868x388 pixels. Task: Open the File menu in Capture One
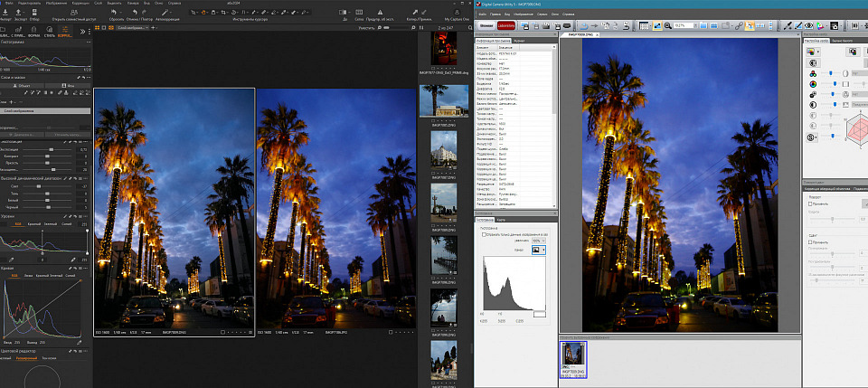[x=9, y=4]
